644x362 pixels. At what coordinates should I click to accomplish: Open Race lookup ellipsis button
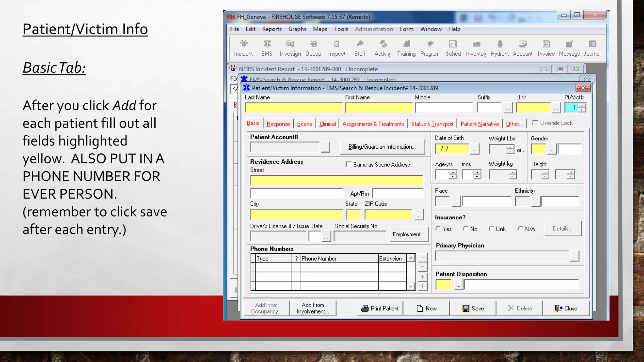[456, 201]
